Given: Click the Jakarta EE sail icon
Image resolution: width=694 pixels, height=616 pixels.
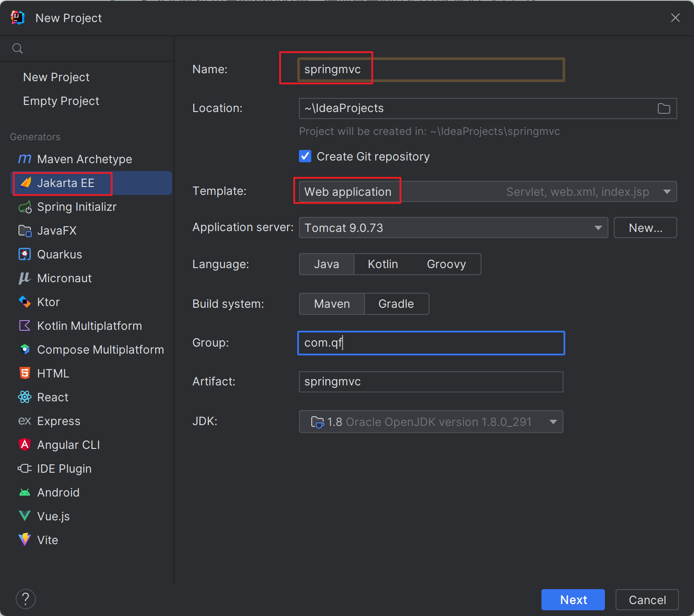Looking at the screenshot, I should (x=26, y=183).
